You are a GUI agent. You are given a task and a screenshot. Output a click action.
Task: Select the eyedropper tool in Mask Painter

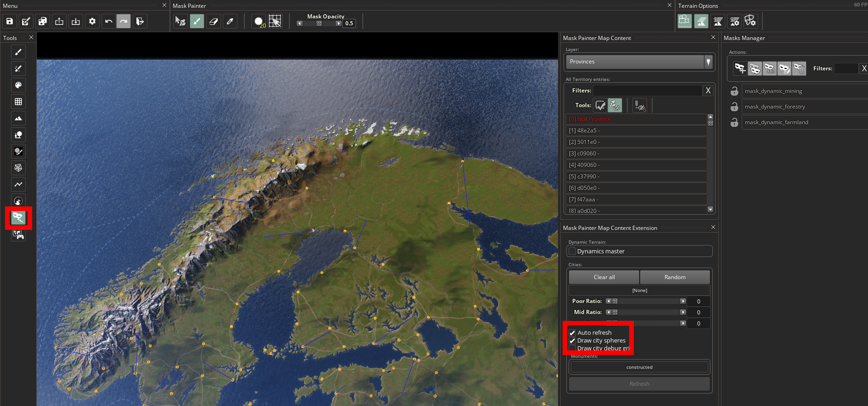coord(230,21)
